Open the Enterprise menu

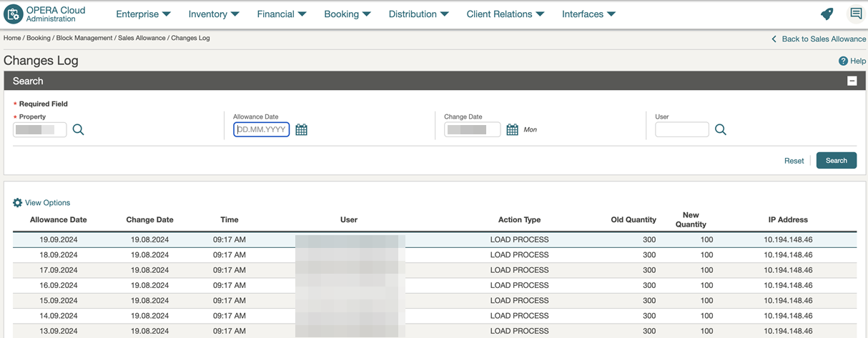pos(143,14)
